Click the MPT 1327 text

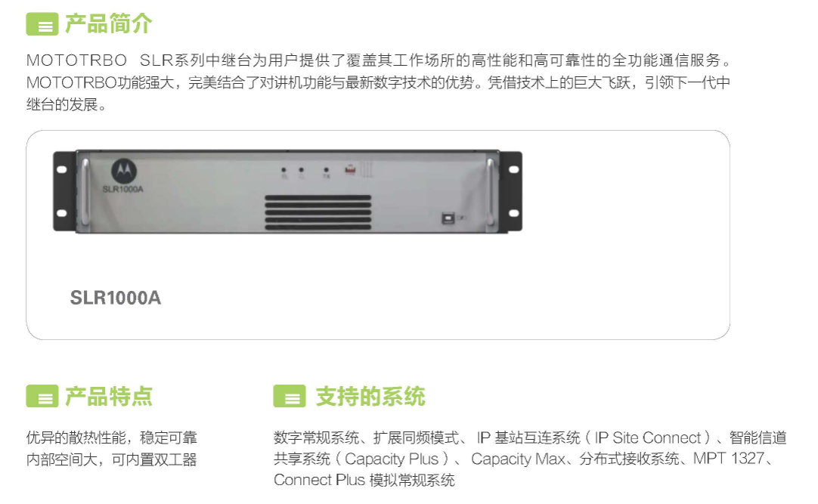(728, 459)
